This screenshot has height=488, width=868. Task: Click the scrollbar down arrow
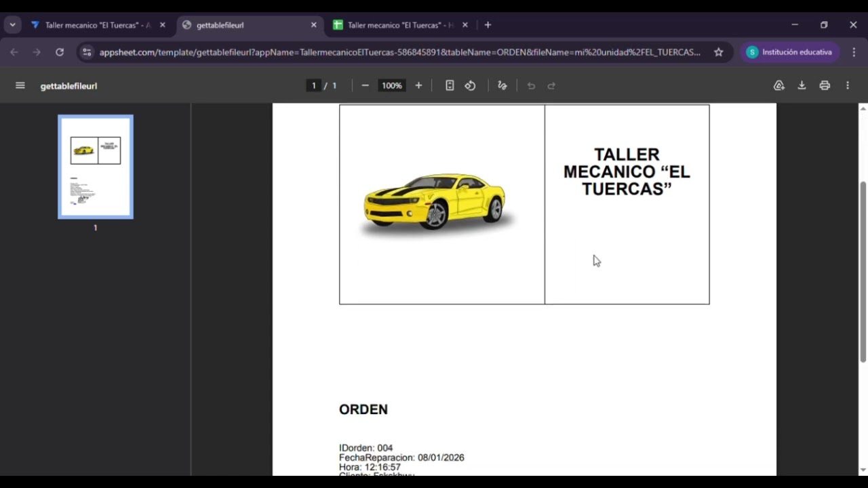click(863, 470)
